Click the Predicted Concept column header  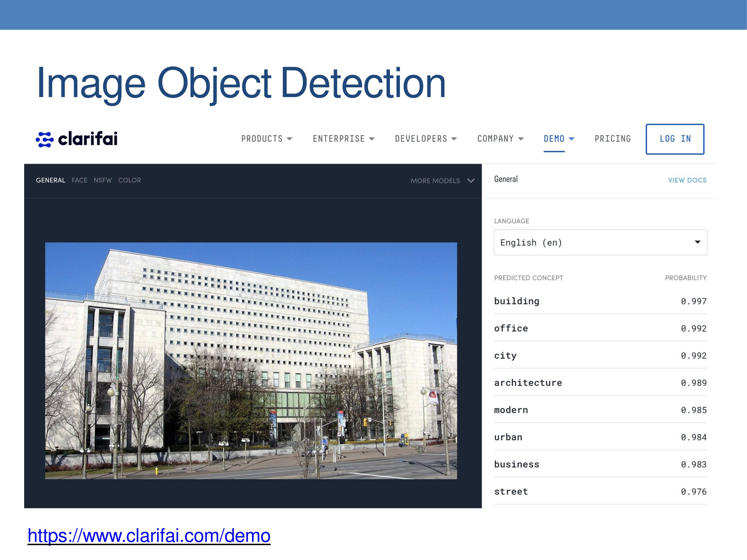pos(529,278)
